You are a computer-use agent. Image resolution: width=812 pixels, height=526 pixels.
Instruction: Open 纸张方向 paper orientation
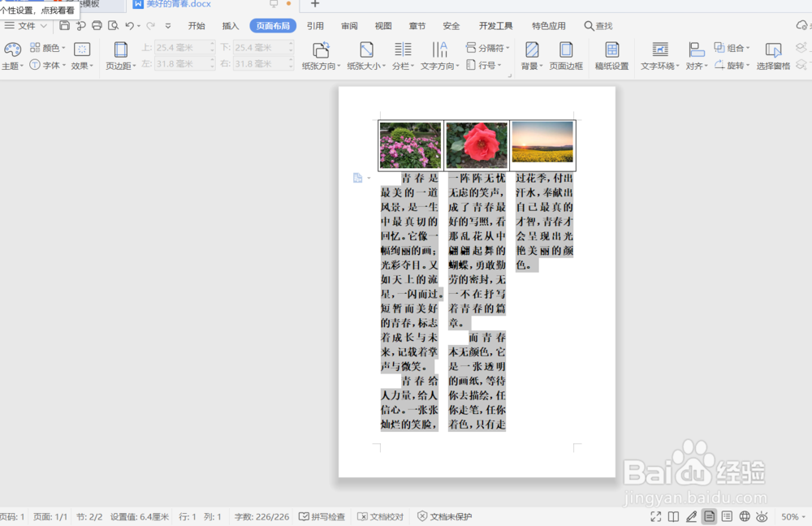tap(321, 56)
